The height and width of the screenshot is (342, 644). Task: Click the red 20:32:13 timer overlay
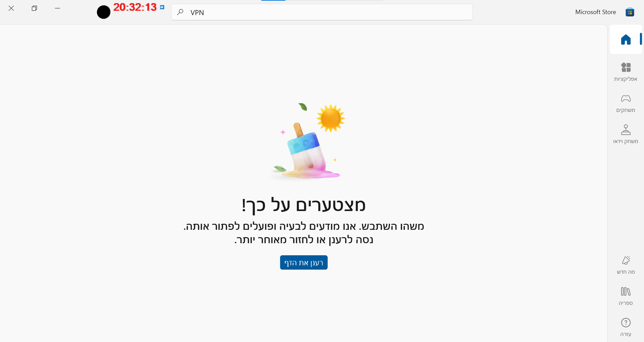[135, 7]
